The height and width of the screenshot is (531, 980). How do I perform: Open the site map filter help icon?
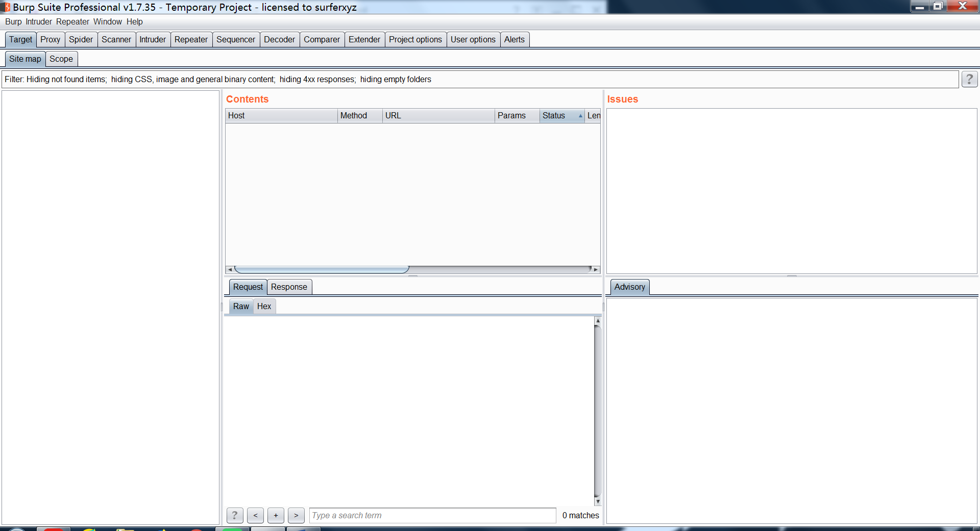(x=969, y=79)
